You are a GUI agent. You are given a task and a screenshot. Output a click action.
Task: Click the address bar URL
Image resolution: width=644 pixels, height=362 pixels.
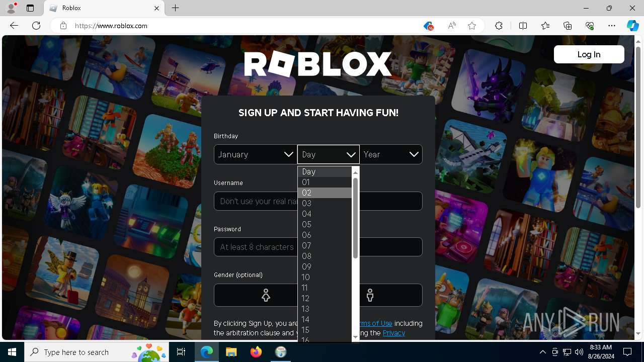tap(111, 26)
